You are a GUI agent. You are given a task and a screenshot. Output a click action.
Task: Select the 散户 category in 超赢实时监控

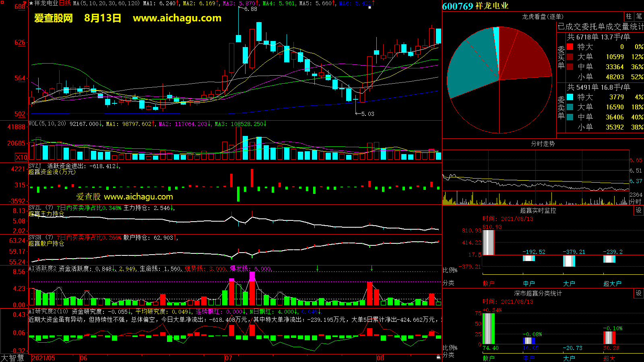click(x=488, y=284)
